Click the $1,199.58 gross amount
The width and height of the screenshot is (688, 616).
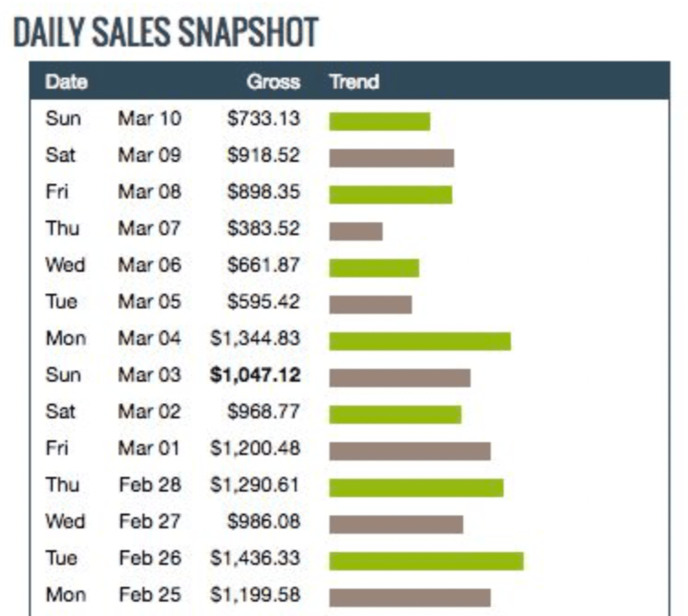point(255,595)
